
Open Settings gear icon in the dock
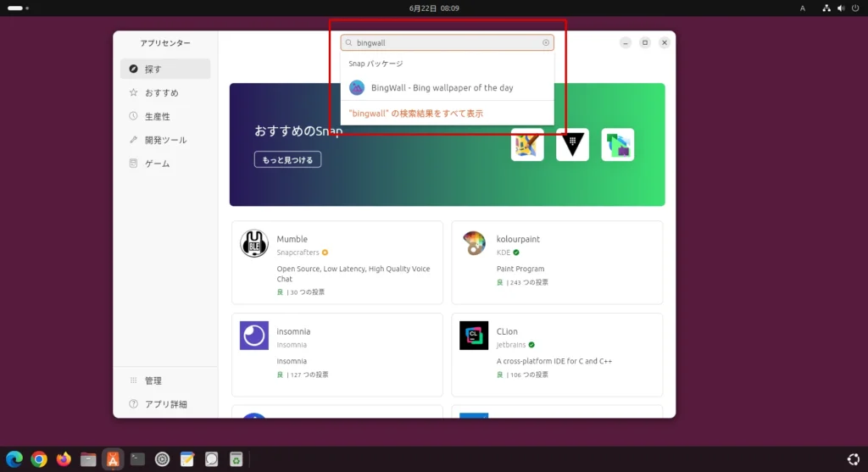coord(162,459)
